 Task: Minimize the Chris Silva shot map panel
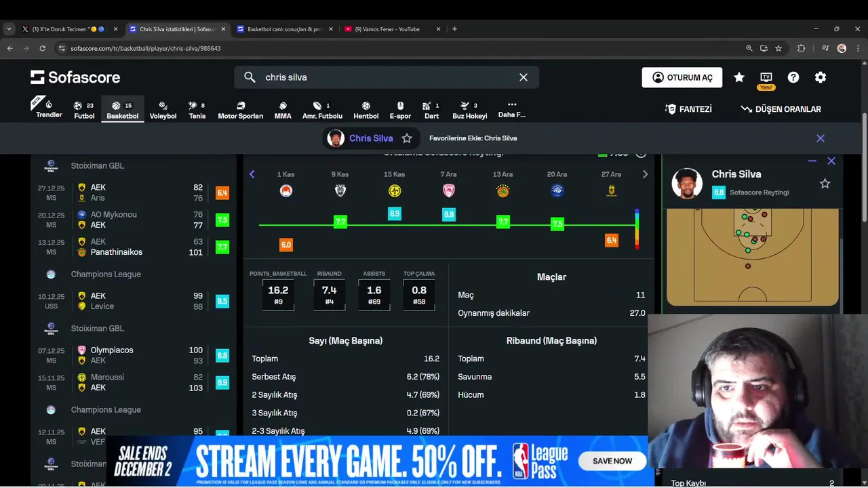pos(812,161)
